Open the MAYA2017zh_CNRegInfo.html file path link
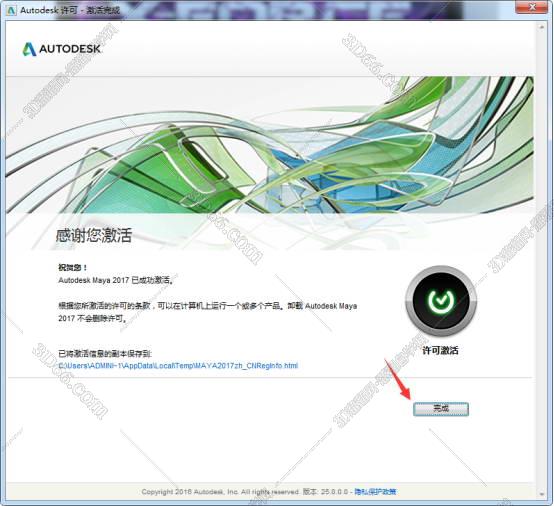554x506 pixels. pyautogui.click(x=178, y=365)
